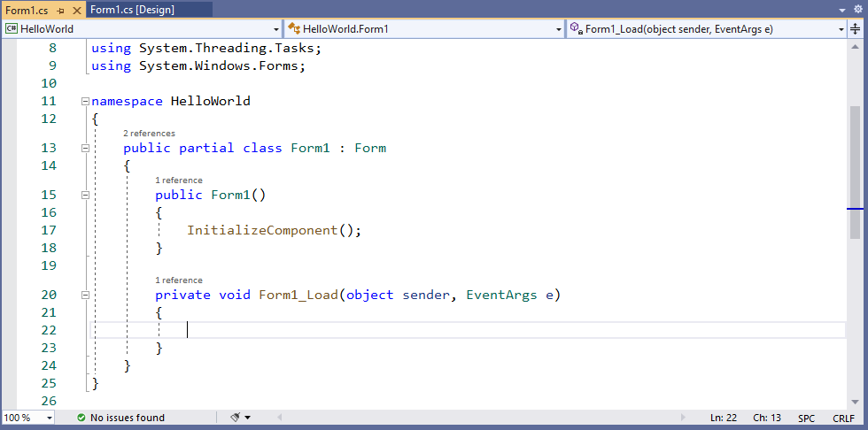Viewport: 868px width, 430px height.
Task: Collapse the Form1 class block
Action: point(85,148)
